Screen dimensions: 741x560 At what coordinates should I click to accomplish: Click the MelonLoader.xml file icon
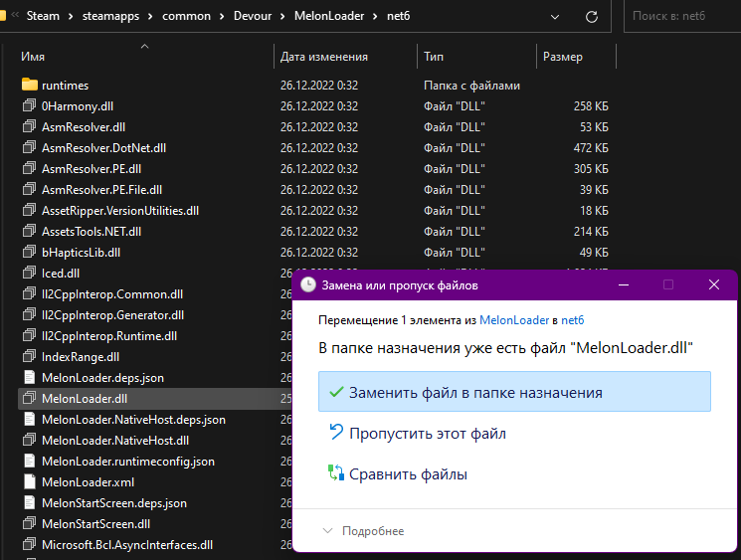[x=29, y=481]
